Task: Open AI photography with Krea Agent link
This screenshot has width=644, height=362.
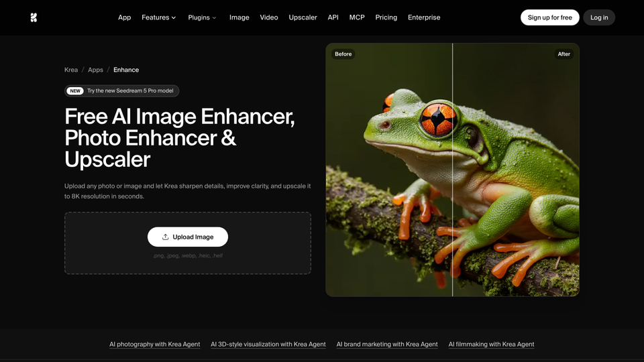Action: point(154,344)
